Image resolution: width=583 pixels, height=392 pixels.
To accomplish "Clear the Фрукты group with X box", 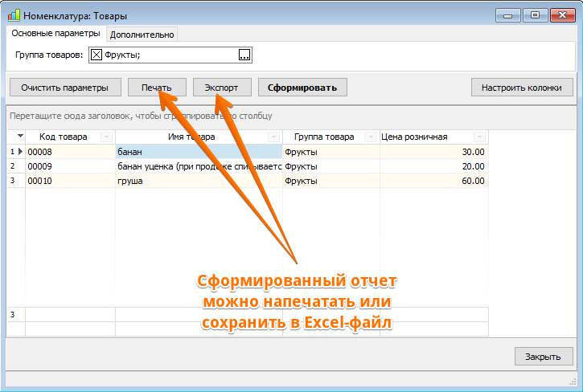I will (x=96, y=55).
